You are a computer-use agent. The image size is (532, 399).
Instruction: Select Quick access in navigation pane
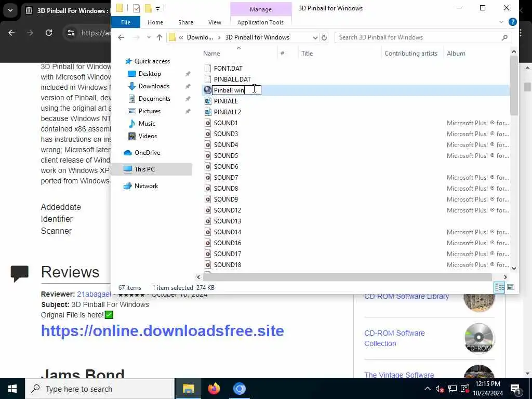[x=152, y=61]
